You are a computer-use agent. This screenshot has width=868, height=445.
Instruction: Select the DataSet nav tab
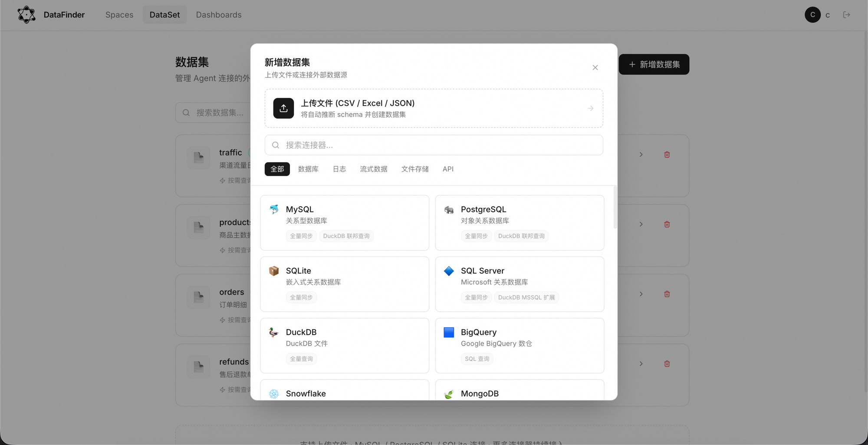164,15
